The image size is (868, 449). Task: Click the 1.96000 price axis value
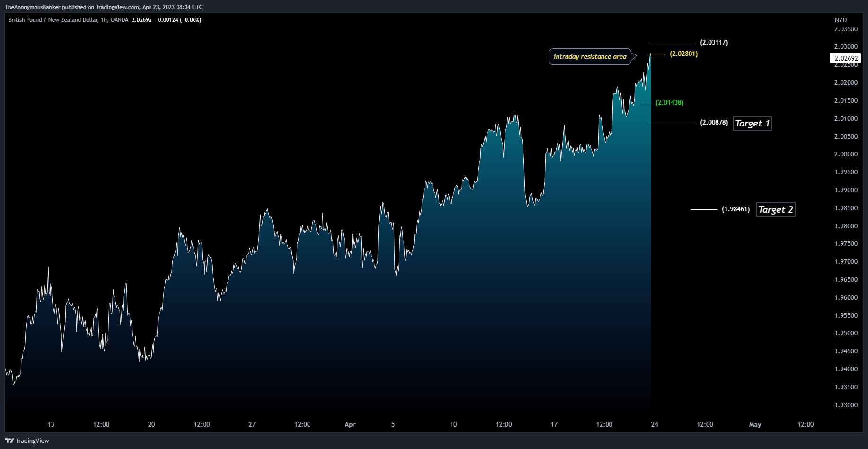click(846, 297)
